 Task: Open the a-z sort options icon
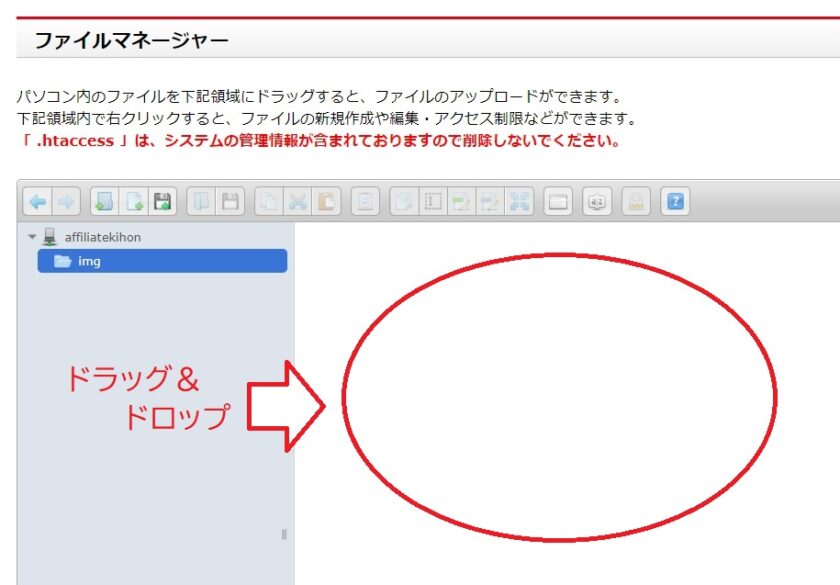point(597,201)
